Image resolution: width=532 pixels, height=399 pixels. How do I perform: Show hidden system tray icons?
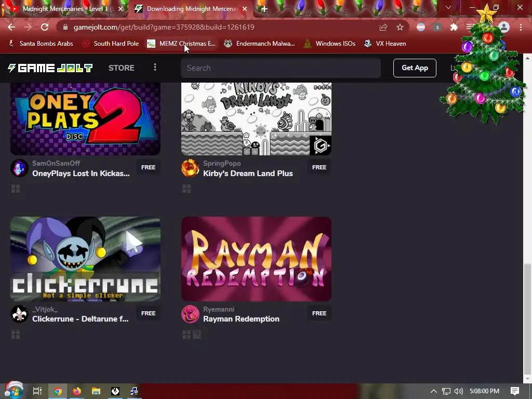click(434, 391)
